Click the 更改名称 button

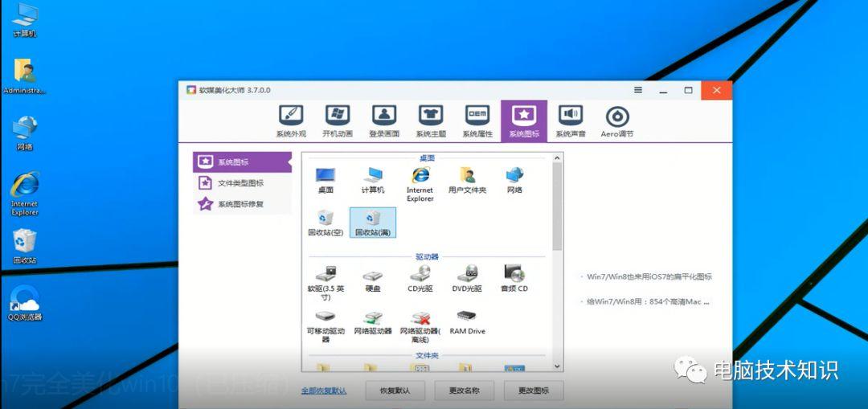pos(464,391)
